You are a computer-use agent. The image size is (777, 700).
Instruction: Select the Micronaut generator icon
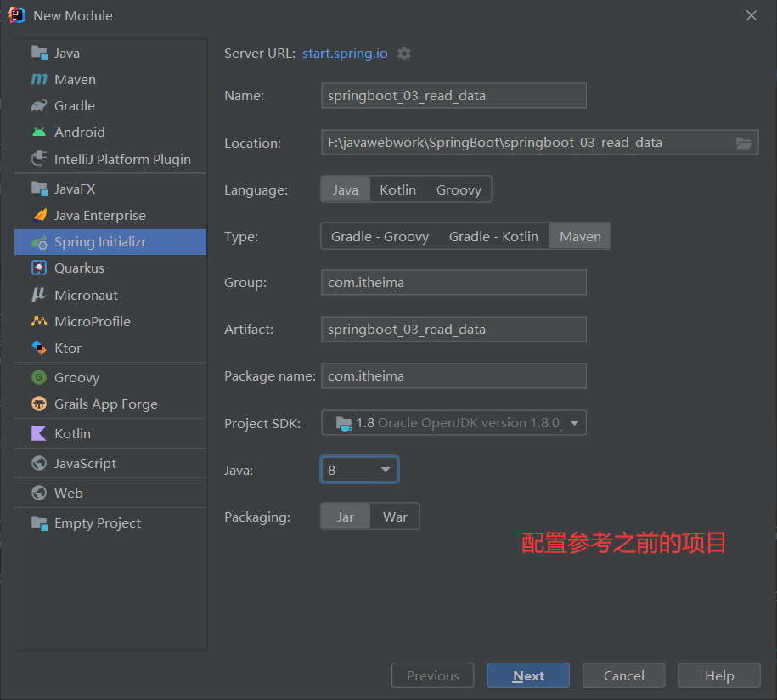pos(40,294)
